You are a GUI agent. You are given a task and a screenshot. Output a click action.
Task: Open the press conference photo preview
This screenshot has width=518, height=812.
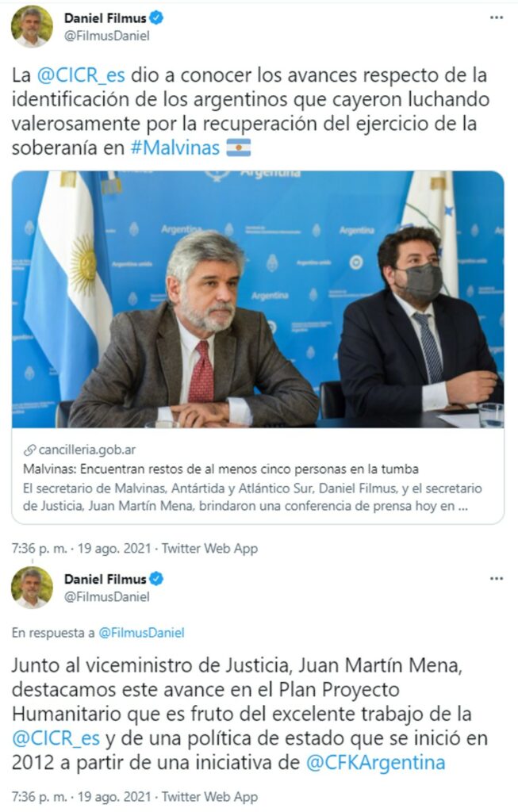click(x=258, y=299)
